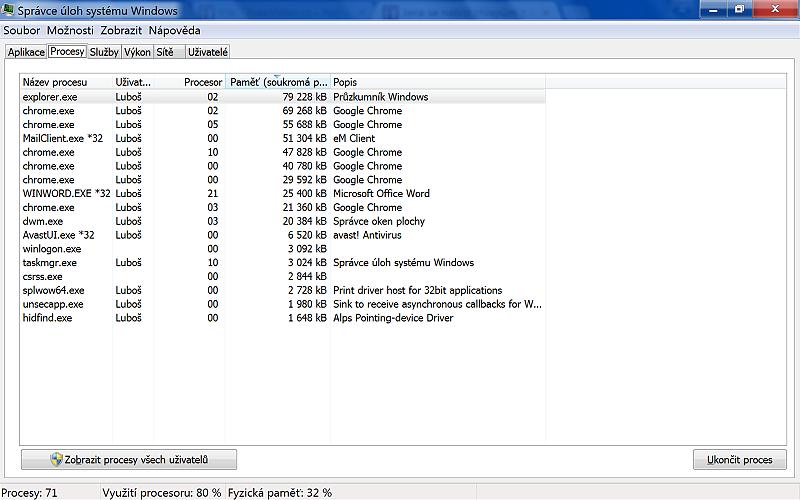Image resolution: width=800 pixels, height=500 pixels.
Task: Click Print driver host for 32bit applications
Action: (x=417, y=290)
